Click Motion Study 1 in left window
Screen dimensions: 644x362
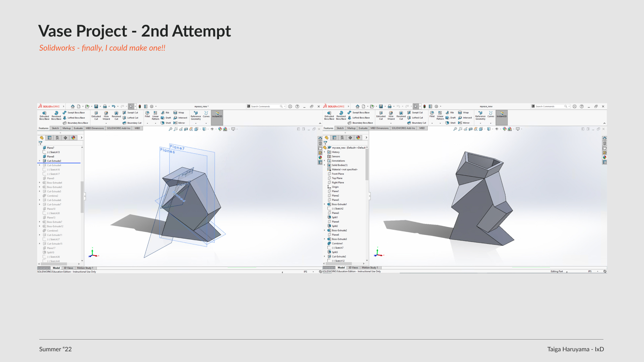[x=85, y=268]
